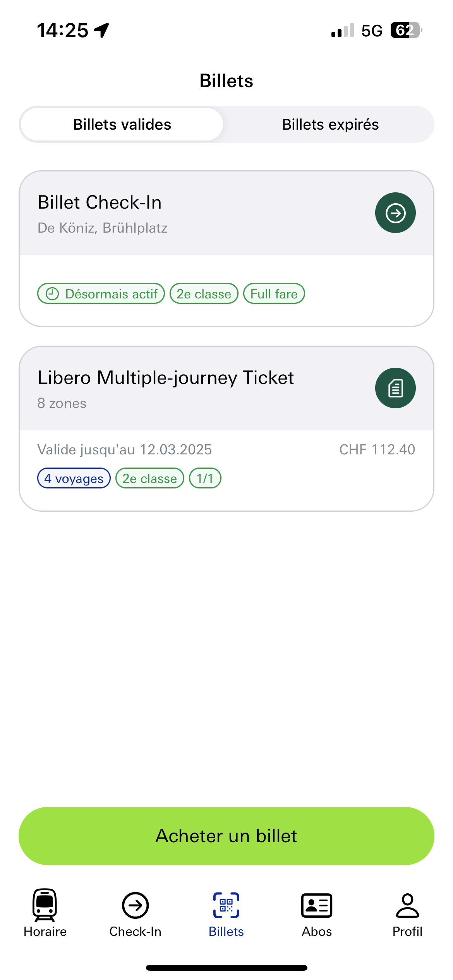The image size is (453, 980).
Task: Go to the Horaire train icon
Action: click(45, 905)
